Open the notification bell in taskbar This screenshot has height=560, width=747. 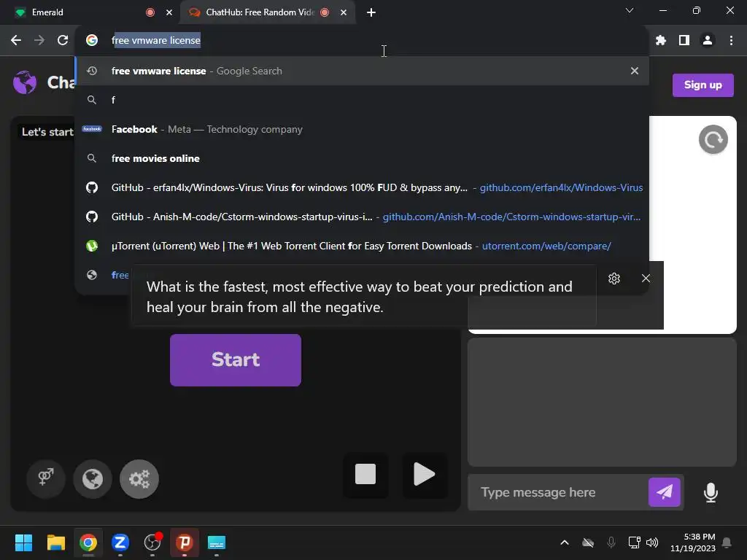(727, 542)
